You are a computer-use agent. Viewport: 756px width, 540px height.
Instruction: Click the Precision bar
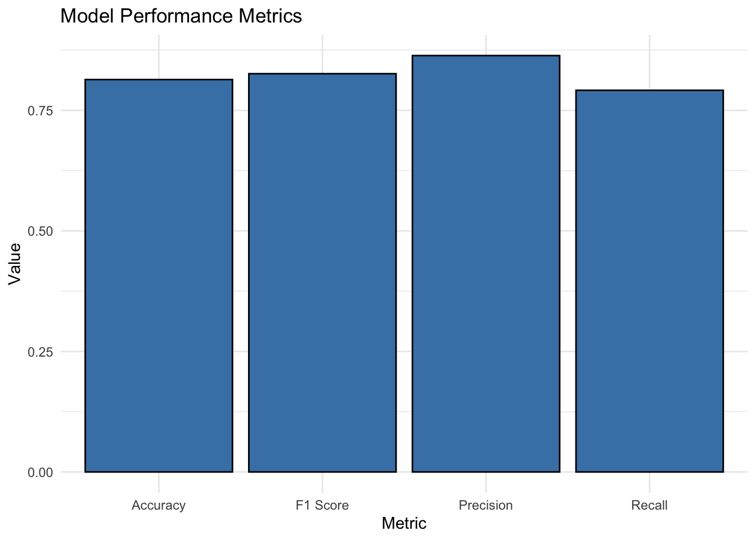pyautogui.click(x=486, y=264)
